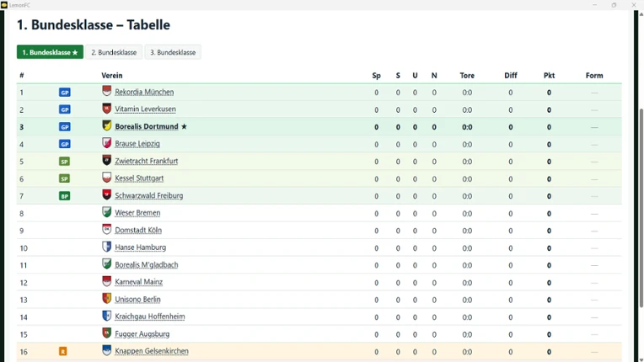Click the vertical scrollbar thumb
Viewport: 644px width, 362px height.
(641, 207)
